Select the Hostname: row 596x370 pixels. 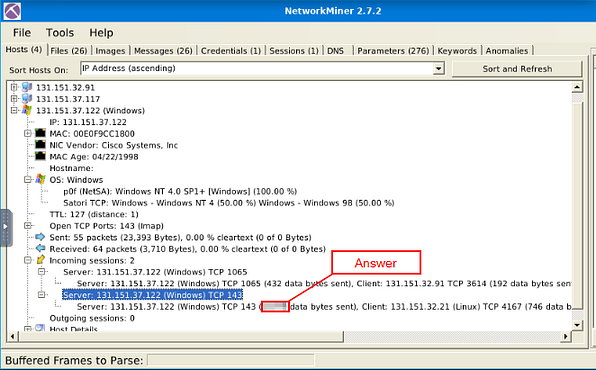point(71,168)
